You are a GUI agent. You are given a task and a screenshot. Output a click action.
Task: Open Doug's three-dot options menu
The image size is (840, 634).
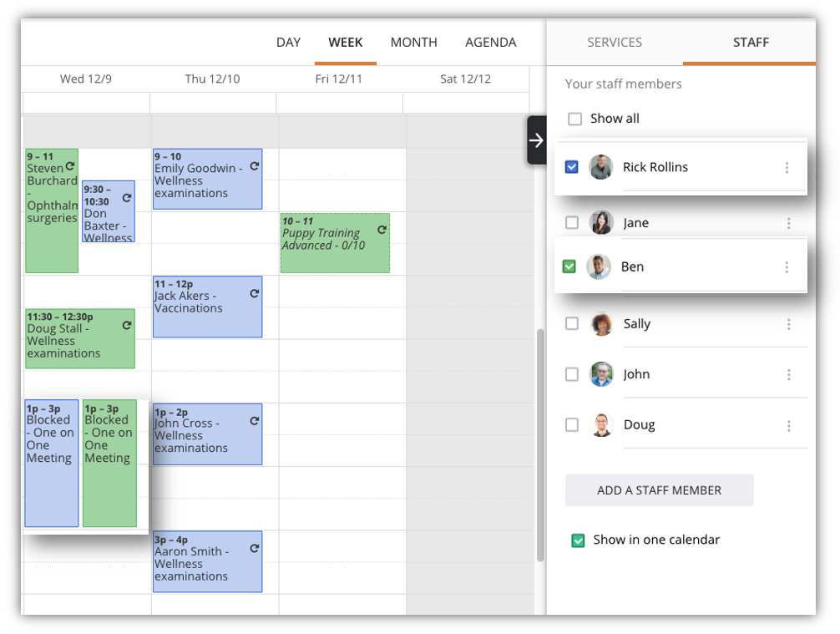tap(788, 426)
